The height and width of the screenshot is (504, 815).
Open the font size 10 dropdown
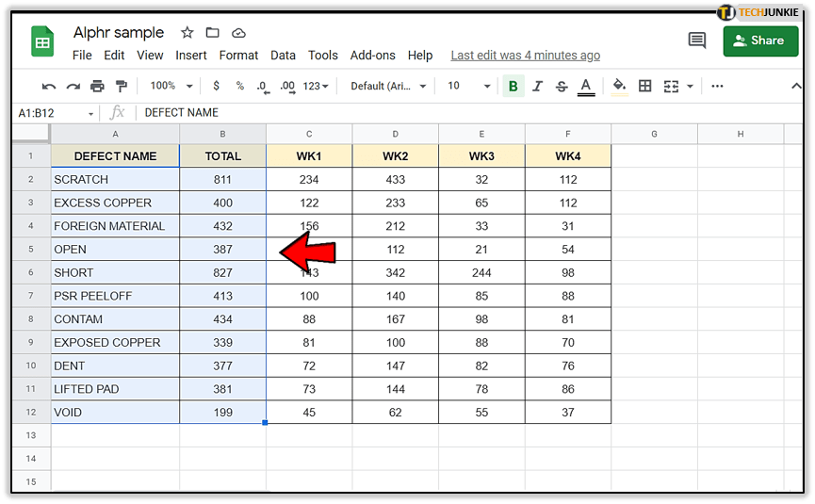tap(468, 86)
